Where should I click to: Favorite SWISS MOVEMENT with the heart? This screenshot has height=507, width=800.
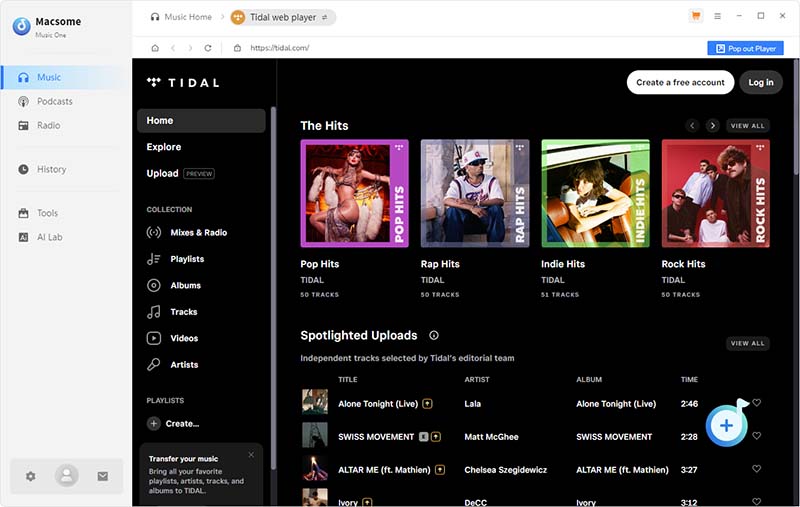click(757, 436)
